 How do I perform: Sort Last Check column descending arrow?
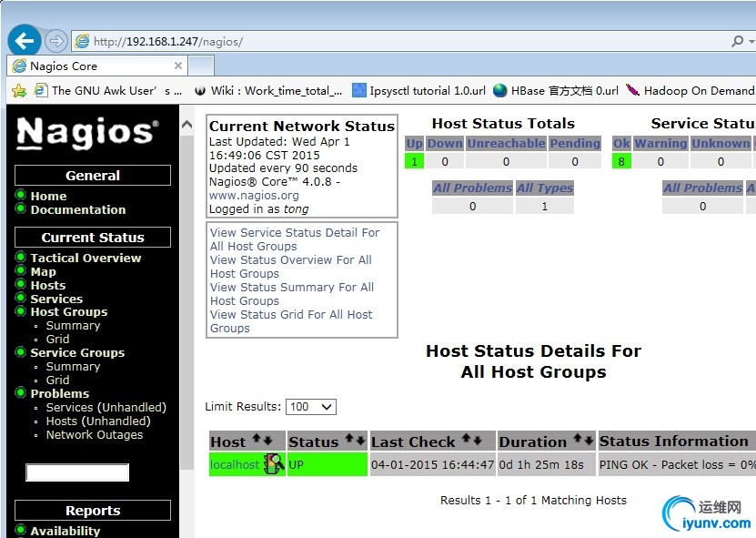point(478,440)
